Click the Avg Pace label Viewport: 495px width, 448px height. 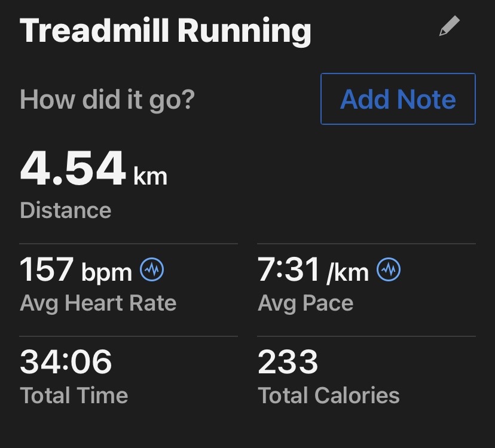tap(305, 303)
